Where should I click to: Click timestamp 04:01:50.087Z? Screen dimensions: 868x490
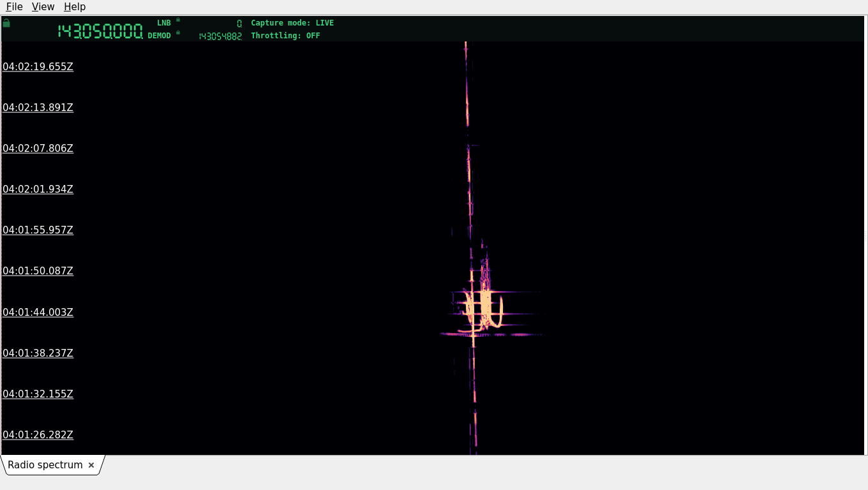point(38,271)
